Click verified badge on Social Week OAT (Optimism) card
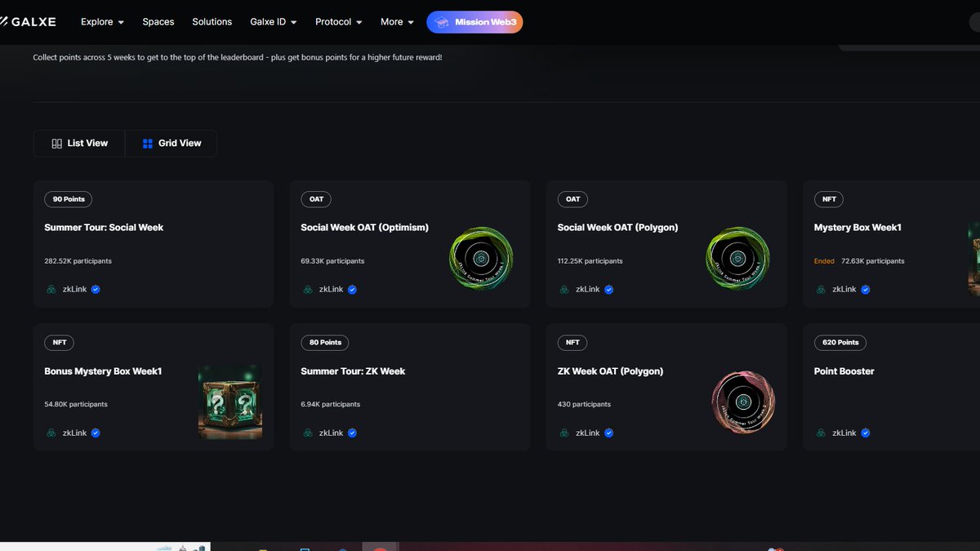The height and width of the screenshot is (551, 980). (x=352, y=289)
